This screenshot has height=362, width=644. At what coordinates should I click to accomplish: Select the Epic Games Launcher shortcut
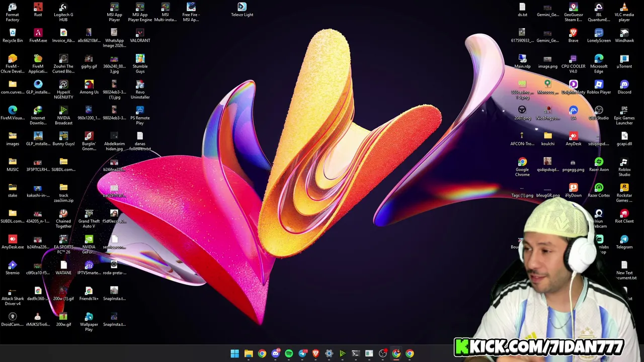pyautogui.click(x=624, y=116)
